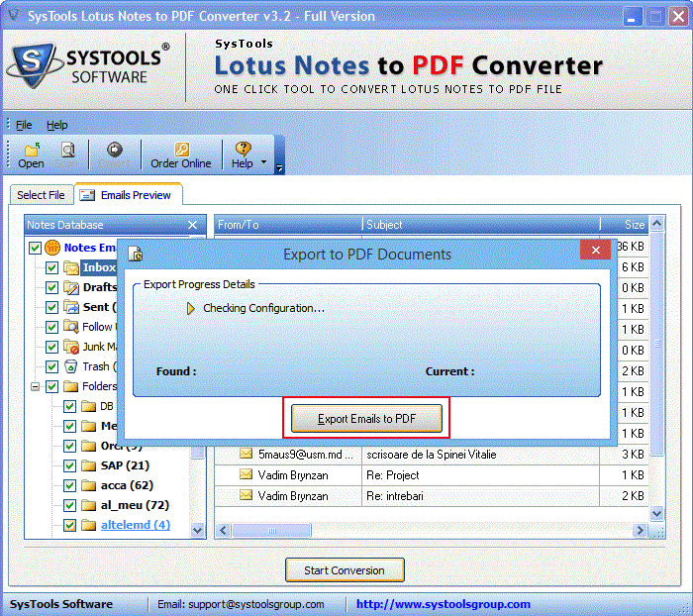The image size is (693, 616).
Task: Click the Export dialog title document icon
Action: [x=136, y=254]
